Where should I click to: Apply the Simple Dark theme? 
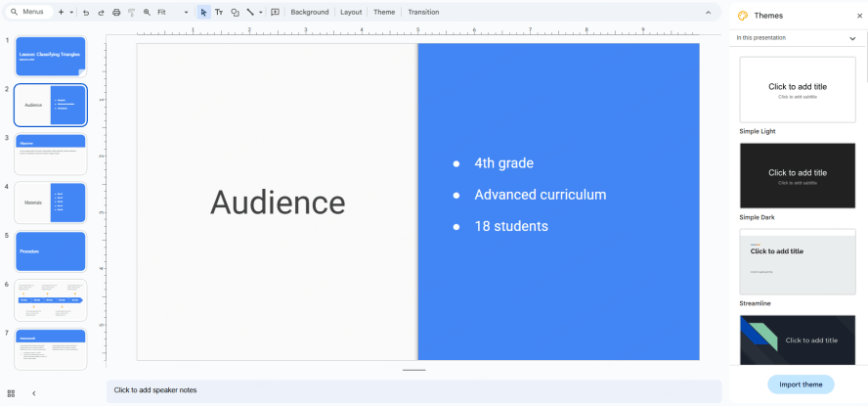pos(798,175)
